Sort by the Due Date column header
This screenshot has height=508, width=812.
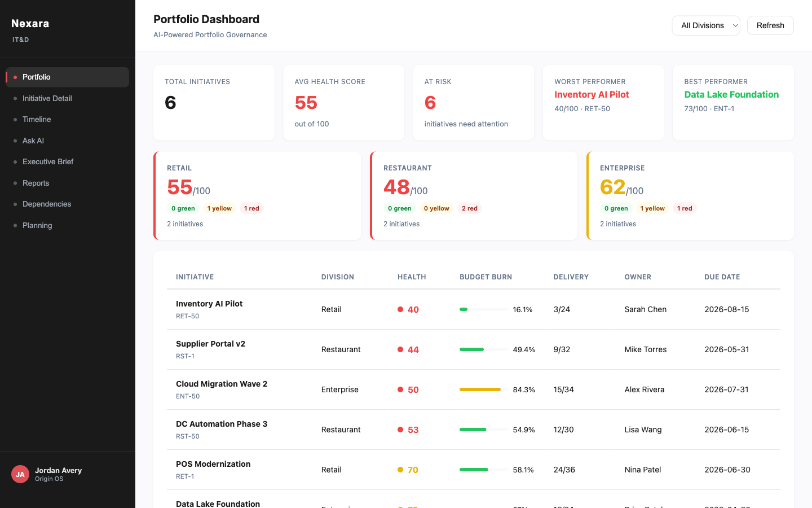pyautogui.click(x=722, y=277)
